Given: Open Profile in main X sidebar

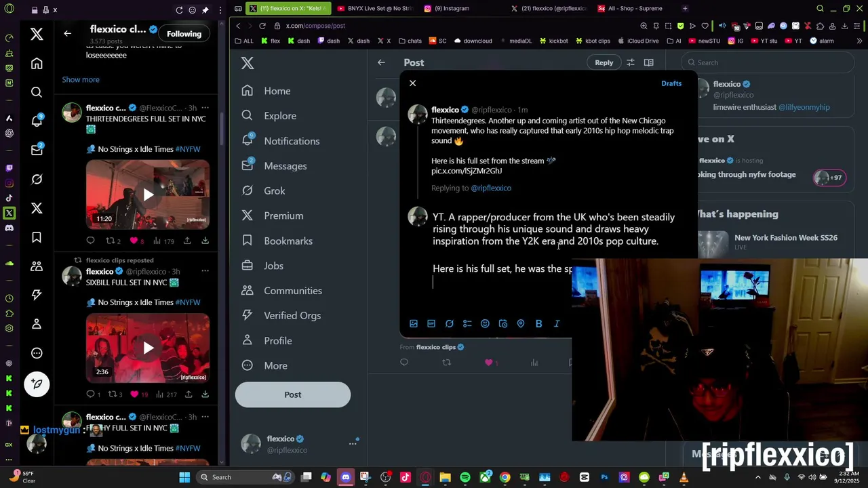Looking at the screenshot, I should (267, 341).
